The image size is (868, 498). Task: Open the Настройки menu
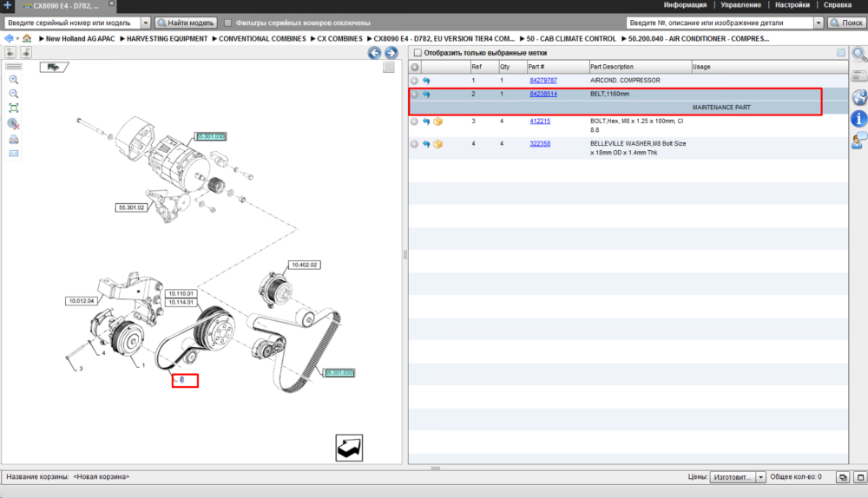tap(792, 5)
